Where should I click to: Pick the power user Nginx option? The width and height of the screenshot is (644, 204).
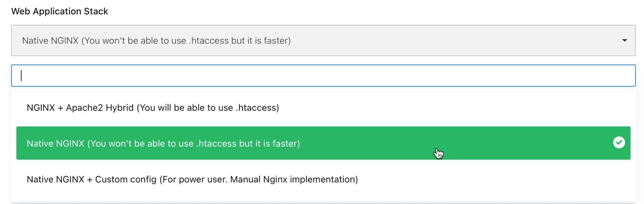coord(192,180)
